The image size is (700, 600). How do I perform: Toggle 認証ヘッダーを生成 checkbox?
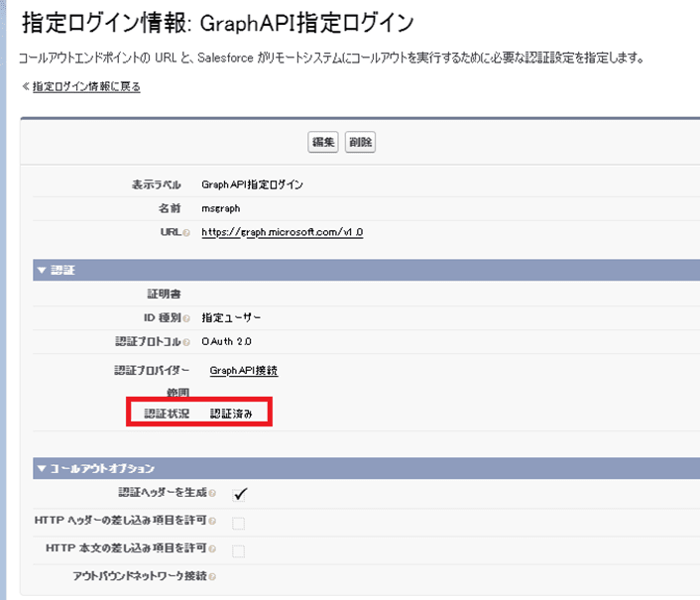coord(239,494)
